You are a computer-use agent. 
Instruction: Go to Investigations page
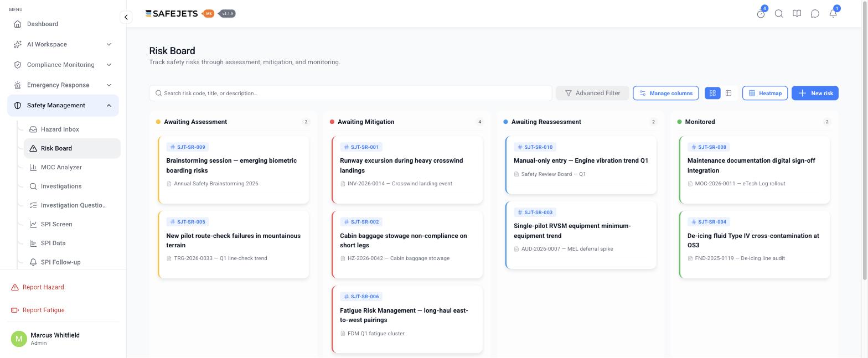click(72, 186)
